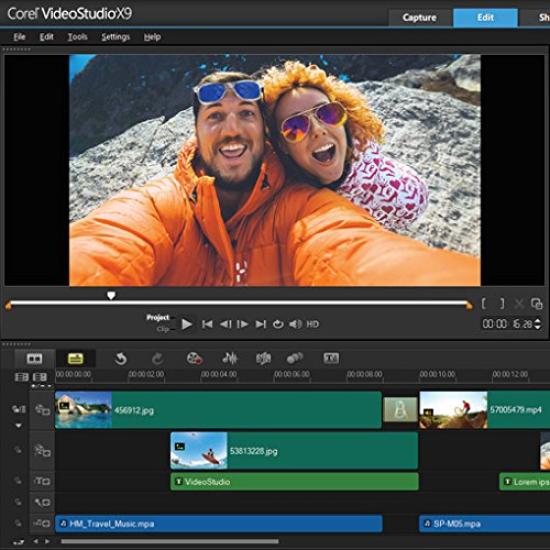Image resolution: width=550 pixels, height=550 pixels.
Task: Click the timeline horizontal scrollbar
Action: pyautogui.click(x=170, y=542)
